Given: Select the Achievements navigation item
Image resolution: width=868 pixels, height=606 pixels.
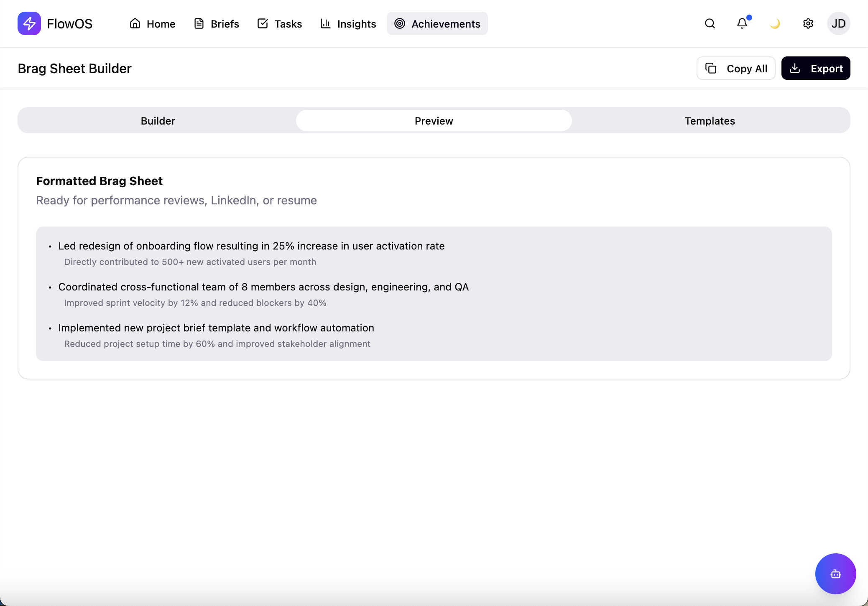Looking at the screenshot, I should (x=437, y=24).
